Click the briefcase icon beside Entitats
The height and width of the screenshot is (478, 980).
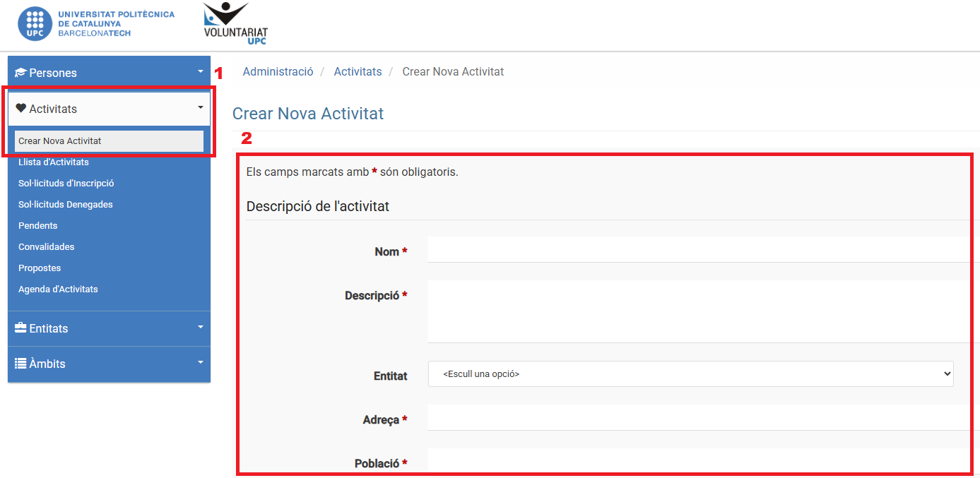(20, 328)
